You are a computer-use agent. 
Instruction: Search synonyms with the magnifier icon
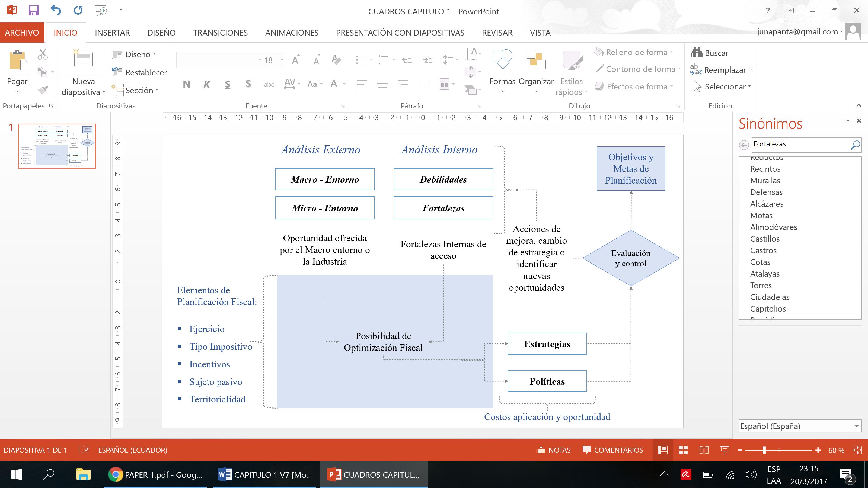[x=855, y=145]
